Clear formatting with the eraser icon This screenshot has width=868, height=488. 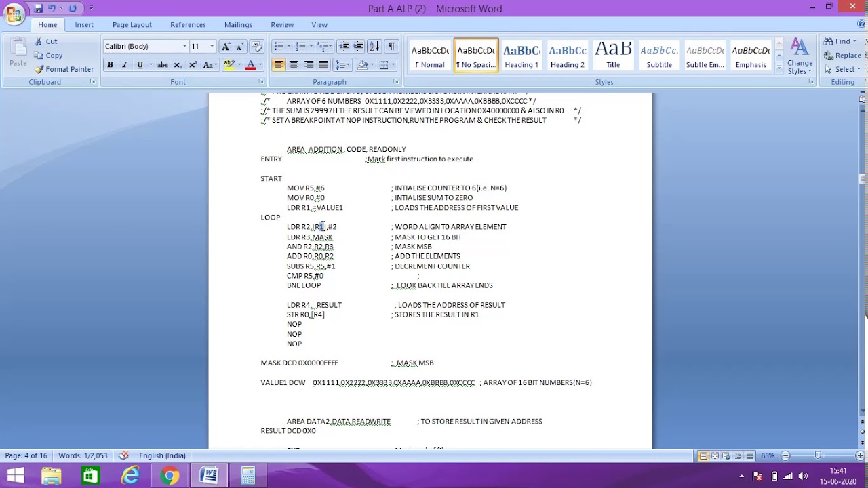256,47
